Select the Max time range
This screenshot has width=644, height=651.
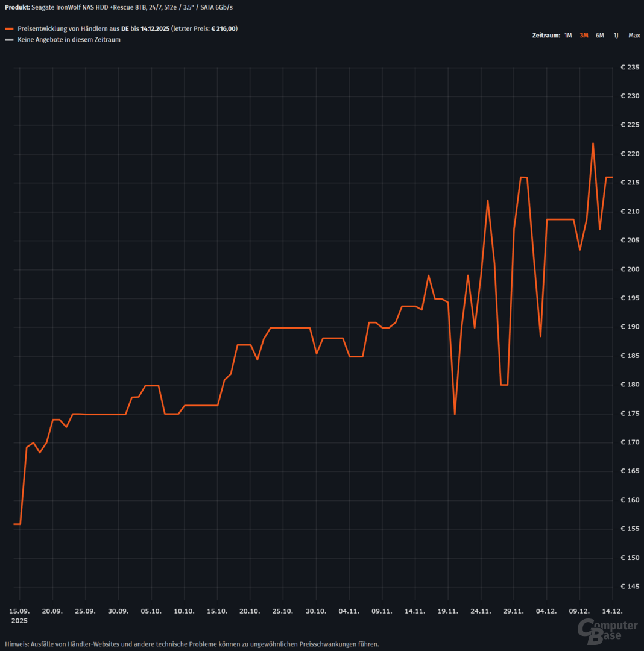click(634, 36)
